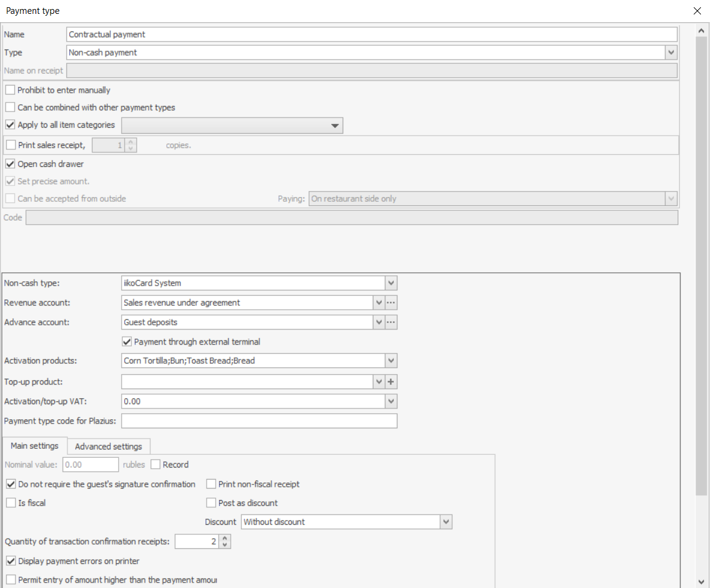The image size is (710, 588).
Task: Check Can be combined with other payment types
Action: [11, 108]
